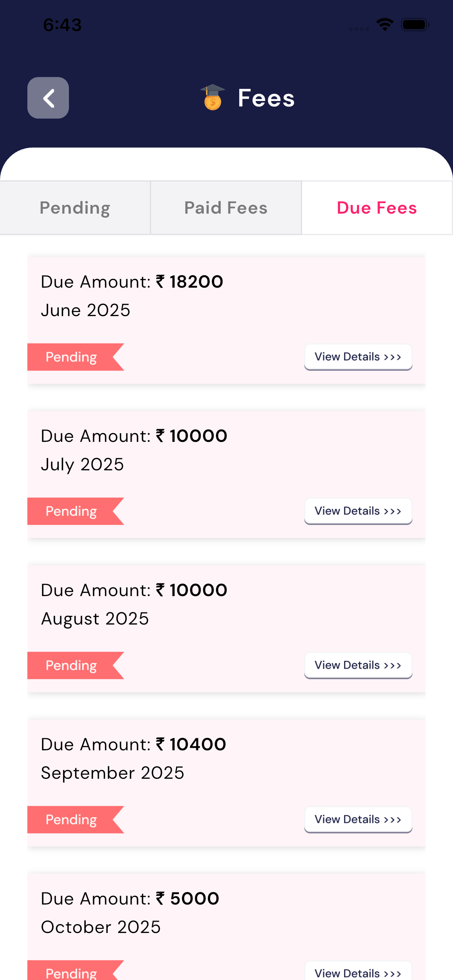Tap the Pending ribbon on September 2025
This screenshot has width=453, height=980.
point(71,819)
